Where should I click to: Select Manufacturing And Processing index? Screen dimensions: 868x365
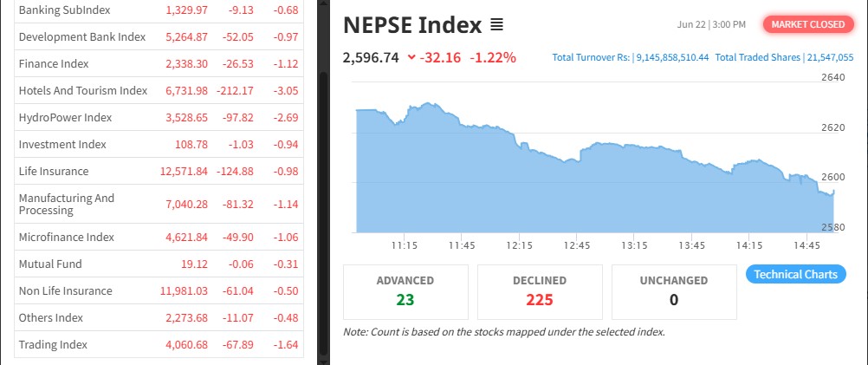click(x=67, y=204)
